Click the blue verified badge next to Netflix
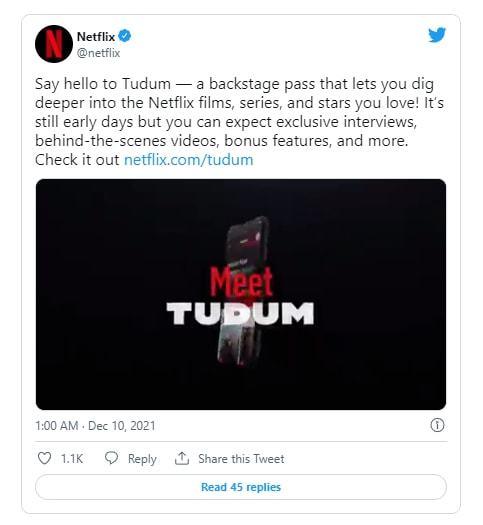The image size is (483, 525). 125,36
